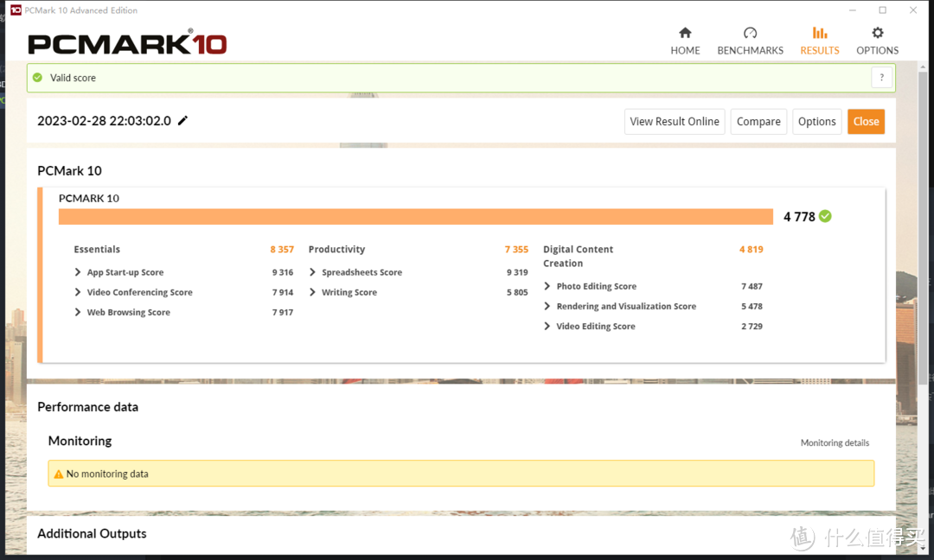
Task: Click View Result Online button
Action: pos(675,121)
